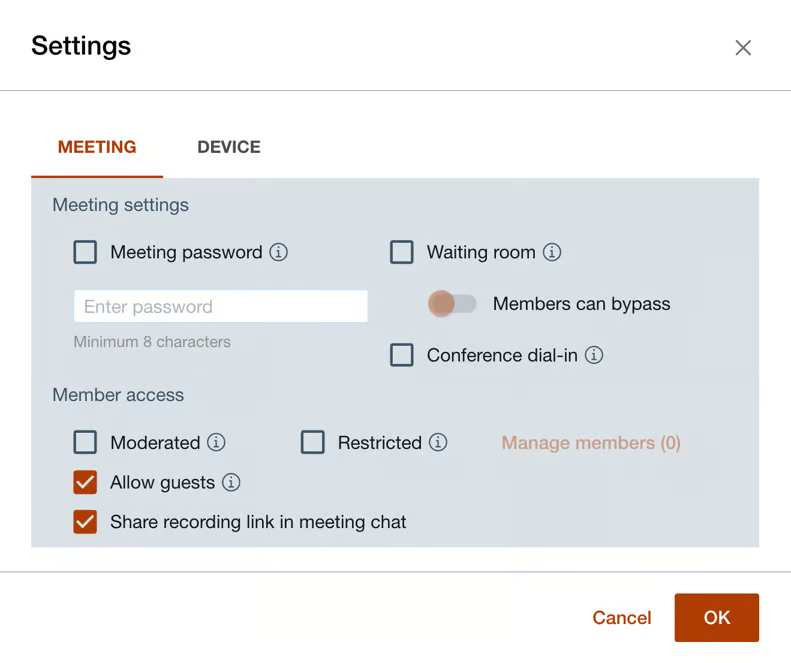
Task: Switch to the Device tab
Action: [x=229, y=147]
